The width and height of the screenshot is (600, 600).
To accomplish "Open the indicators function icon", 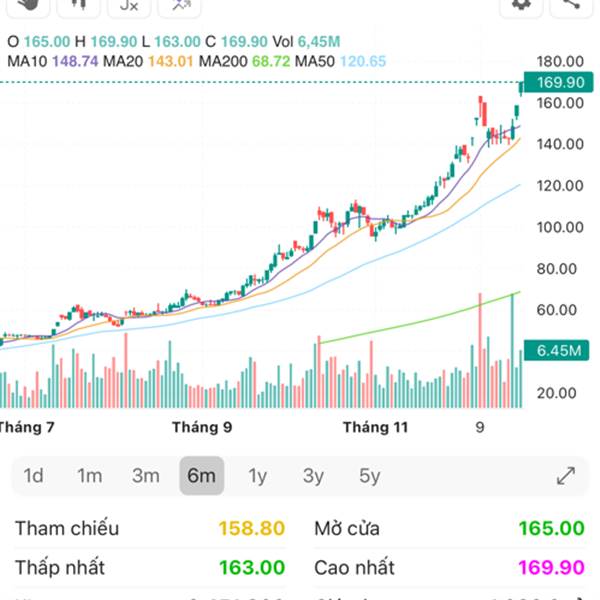I will 128,5.
